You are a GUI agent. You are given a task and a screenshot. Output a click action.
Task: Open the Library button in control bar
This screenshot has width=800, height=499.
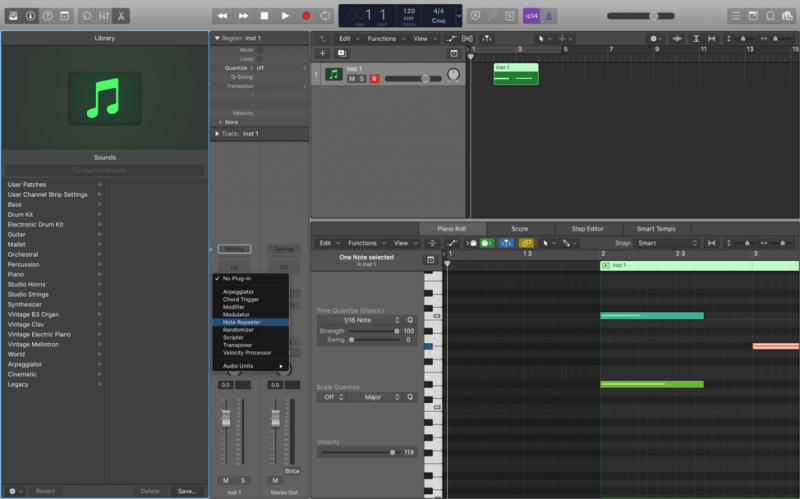[x=13, y=16]
